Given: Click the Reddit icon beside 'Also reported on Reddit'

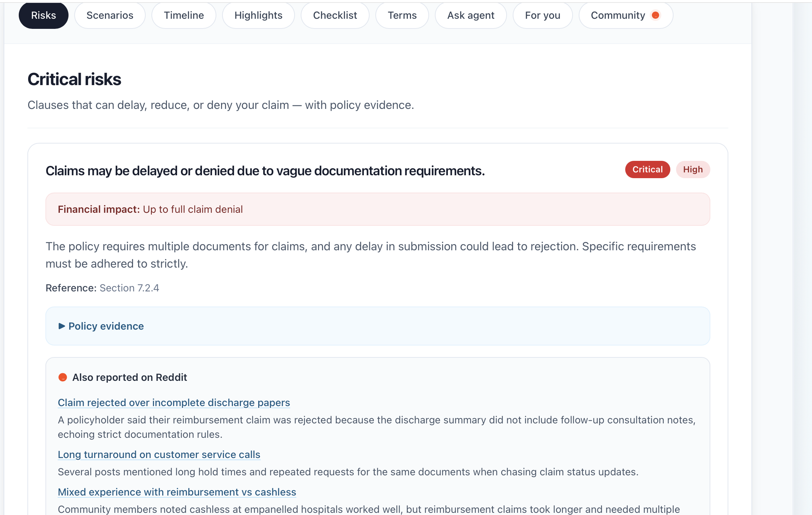Looking at the screenshot, I should (63, 377).
